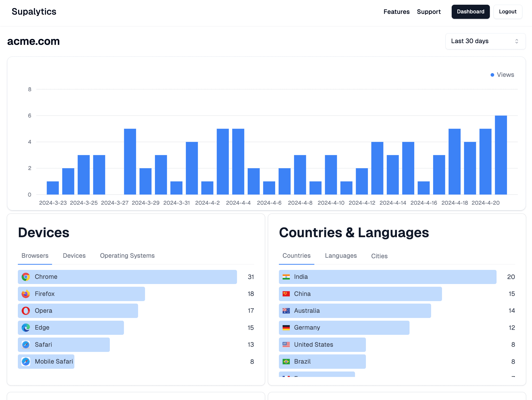Click the Germany count value 12

click(x=512, y=328)
